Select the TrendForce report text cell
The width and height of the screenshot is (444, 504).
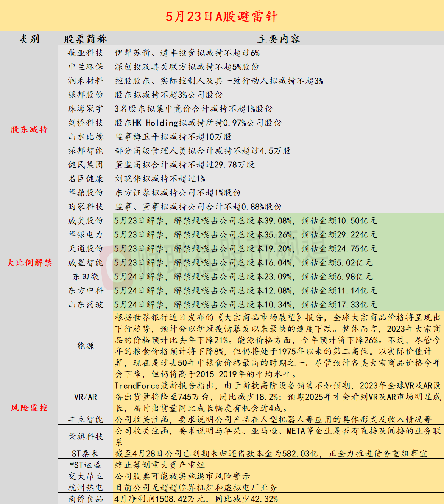click(x=278, y=397)
